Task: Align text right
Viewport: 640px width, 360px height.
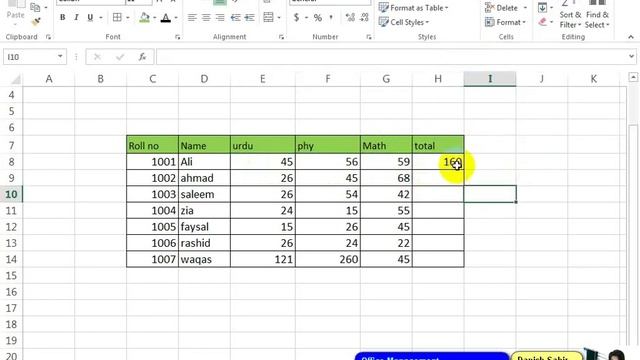Action: tap(220, 18)
